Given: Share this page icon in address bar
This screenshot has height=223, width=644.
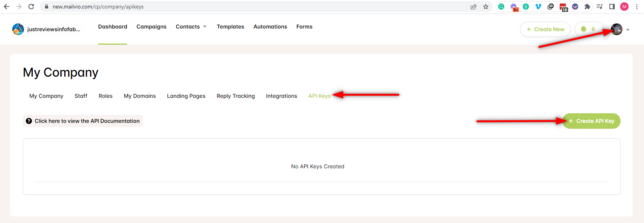Looking at the screenshot, I should pyautogui.click(x=473, y=7).
